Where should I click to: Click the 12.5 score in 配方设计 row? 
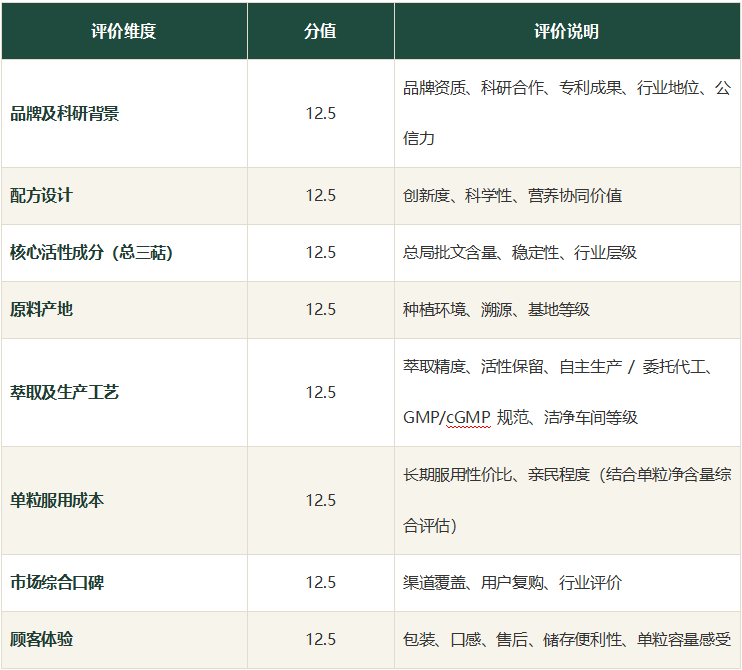point(320,195)
